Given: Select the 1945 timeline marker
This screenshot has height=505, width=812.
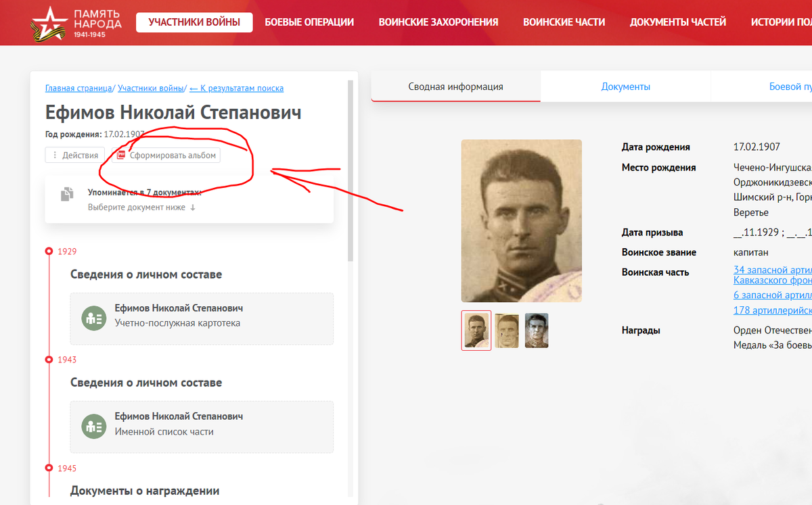Looking at the screenshot, I should 49,468.
